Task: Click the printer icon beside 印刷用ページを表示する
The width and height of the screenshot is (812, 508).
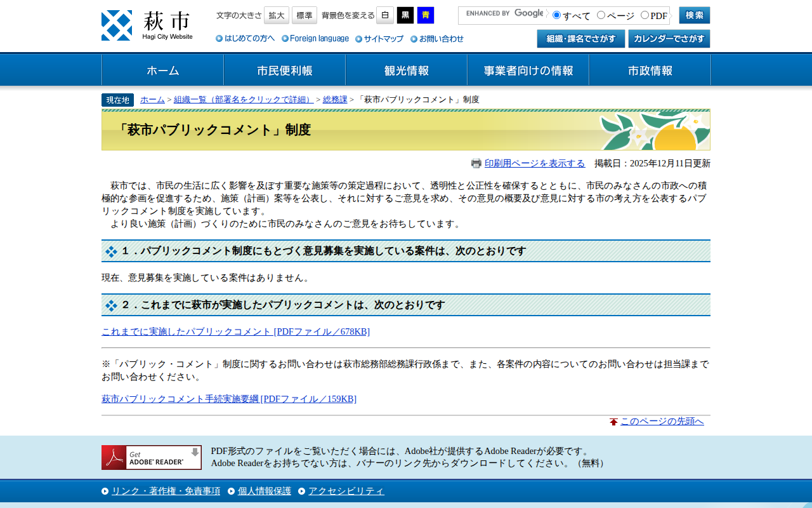Action: click(476, 163)
